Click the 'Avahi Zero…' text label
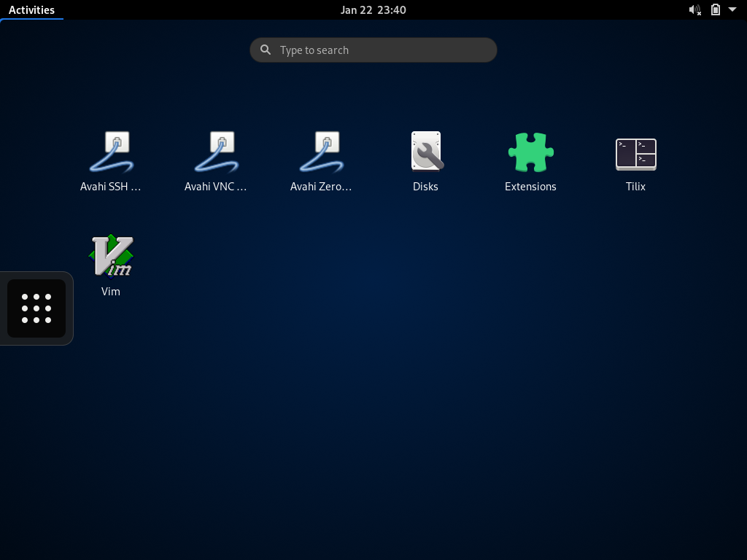Viewport: 747px width, 560px height. 321,187
